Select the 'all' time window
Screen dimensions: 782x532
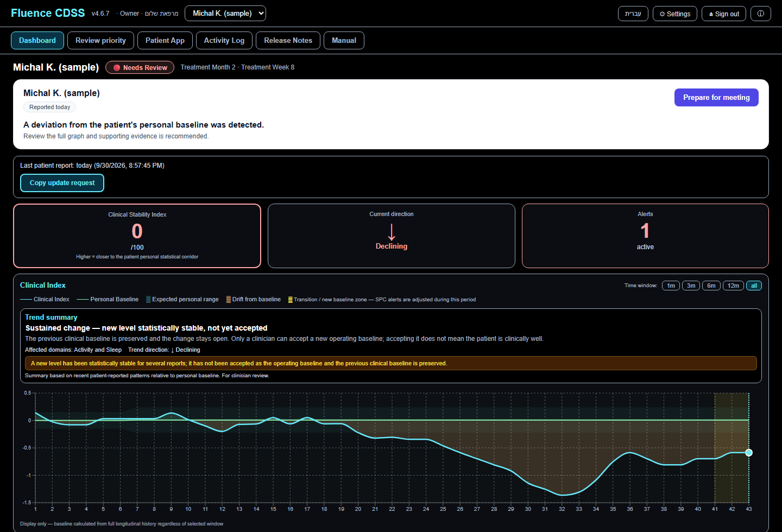click(x=754, y=286)
